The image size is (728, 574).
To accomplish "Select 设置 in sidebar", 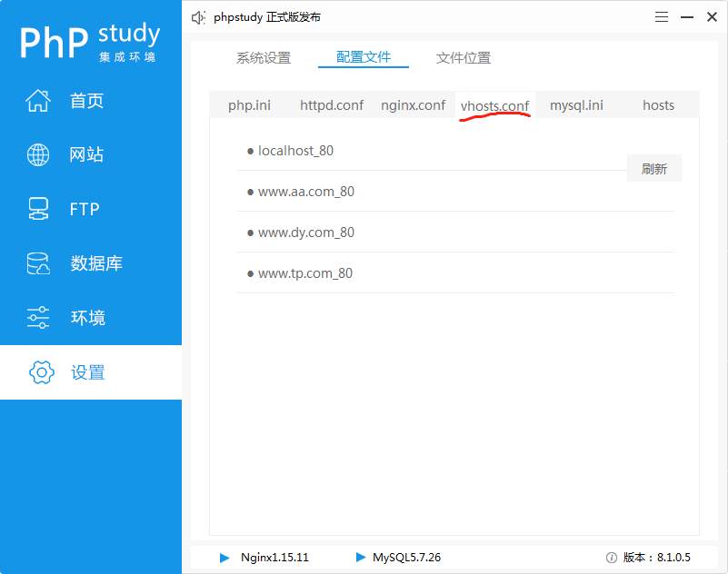I will [91, 372].
